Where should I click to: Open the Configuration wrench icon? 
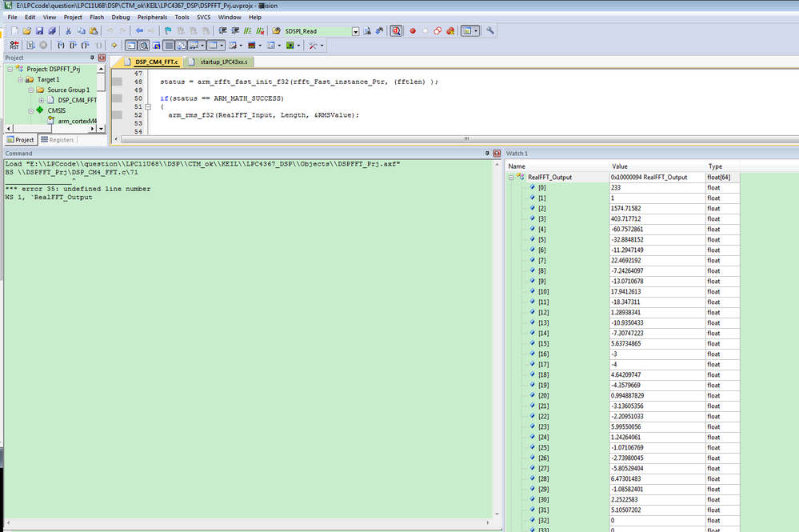tap(490, 31)
